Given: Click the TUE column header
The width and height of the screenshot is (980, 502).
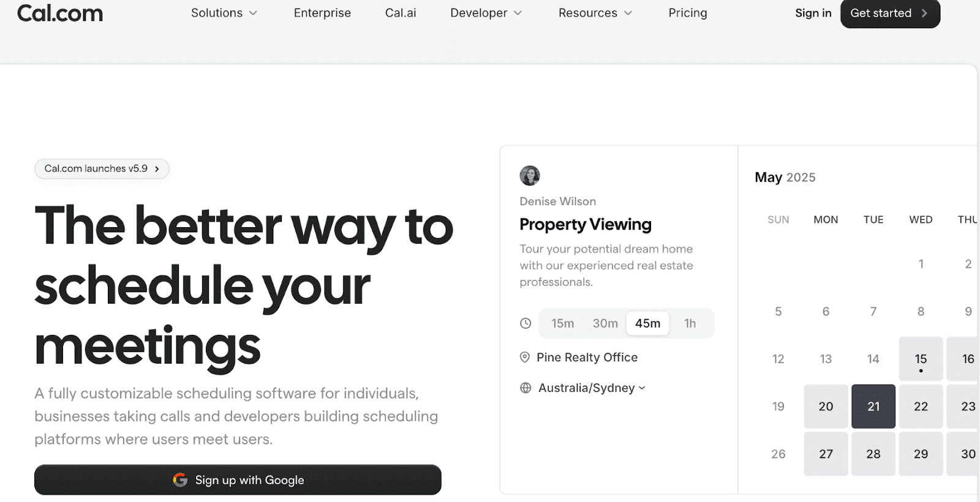Looking at the screenshot, I should click(x=873, y=220).
